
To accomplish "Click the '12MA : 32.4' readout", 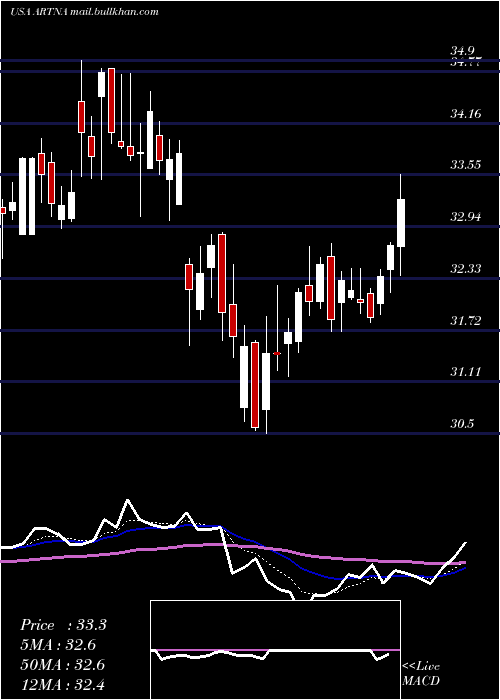I will 63,685.
